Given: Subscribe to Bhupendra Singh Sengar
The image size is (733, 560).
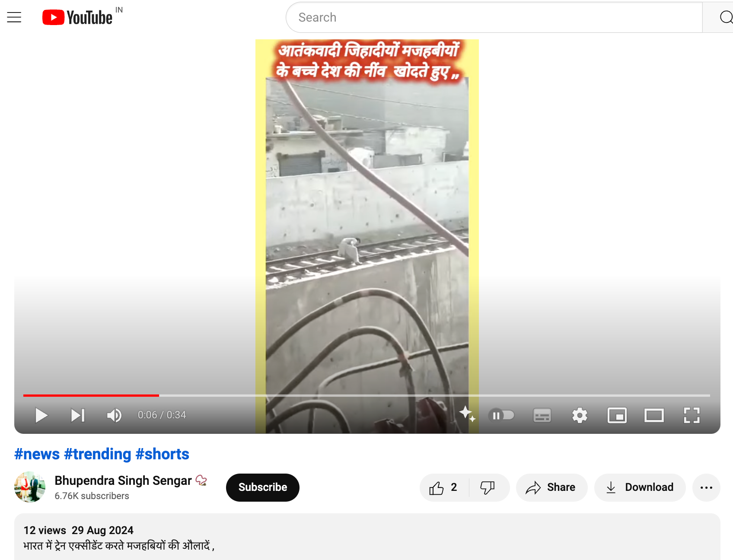Looking at the screenshot, I should click(262, 487).
